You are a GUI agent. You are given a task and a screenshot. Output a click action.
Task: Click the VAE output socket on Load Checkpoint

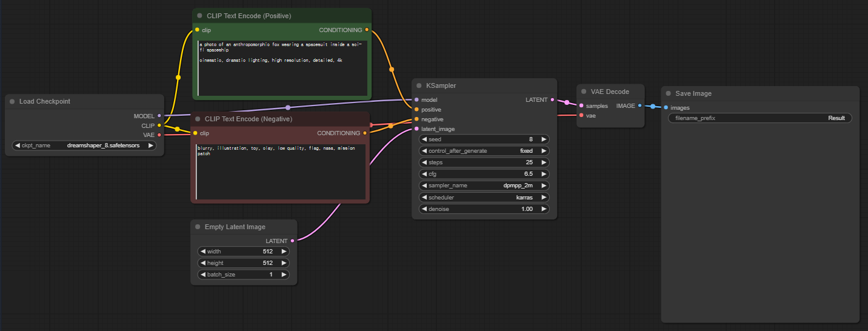click(159, 135)
